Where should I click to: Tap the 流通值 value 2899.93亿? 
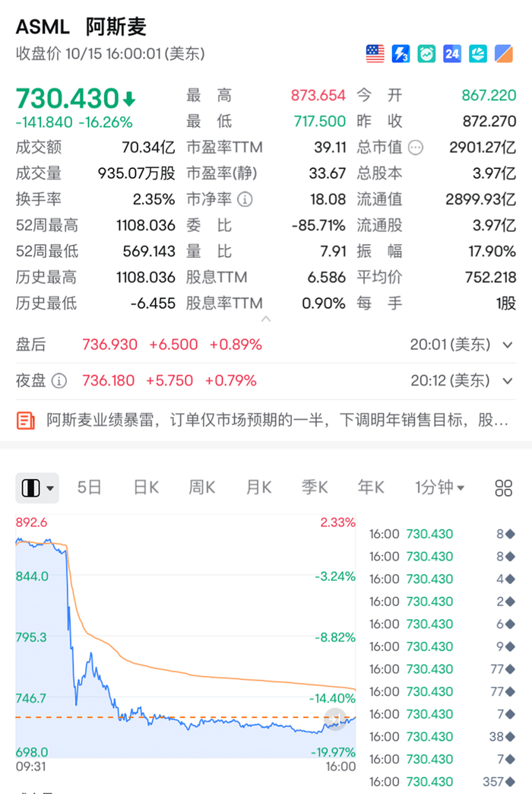click(480, 199)
